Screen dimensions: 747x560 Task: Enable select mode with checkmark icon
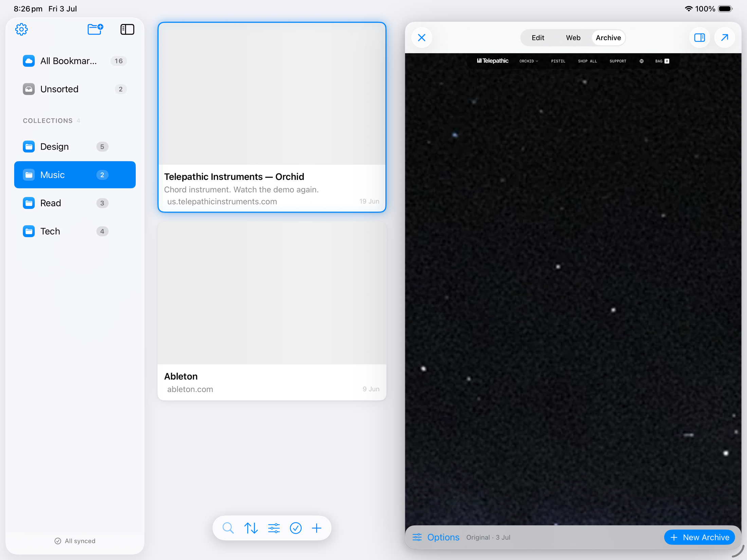296,528
